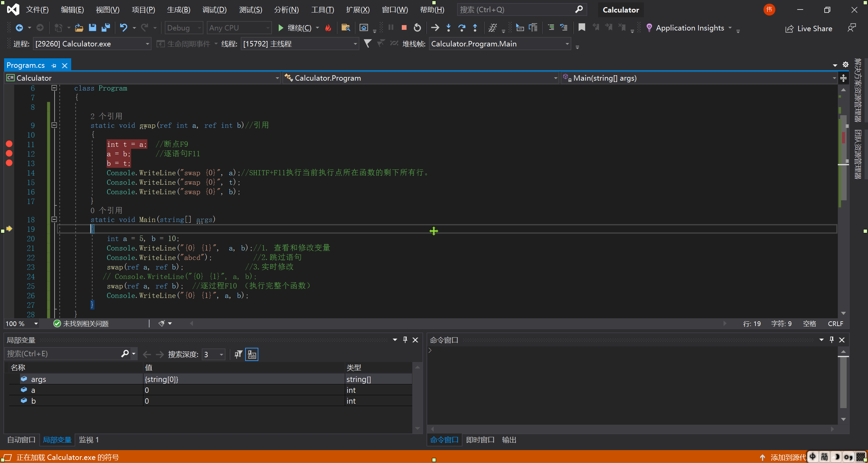Open the thread selector dropdown

pyautogui.click(x=355, y=44)
